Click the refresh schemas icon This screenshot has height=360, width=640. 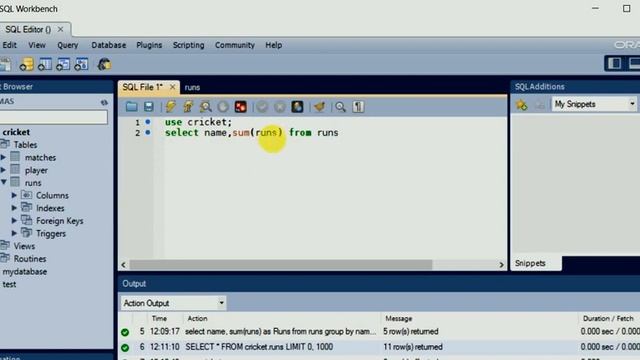pyautogui.click(x=104, y=102)
